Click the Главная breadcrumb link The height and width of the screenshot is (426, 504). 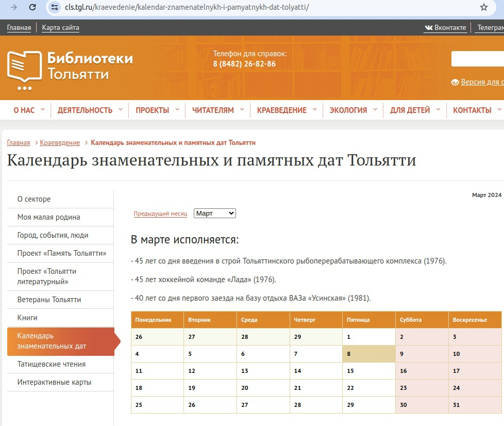[19, 142]
